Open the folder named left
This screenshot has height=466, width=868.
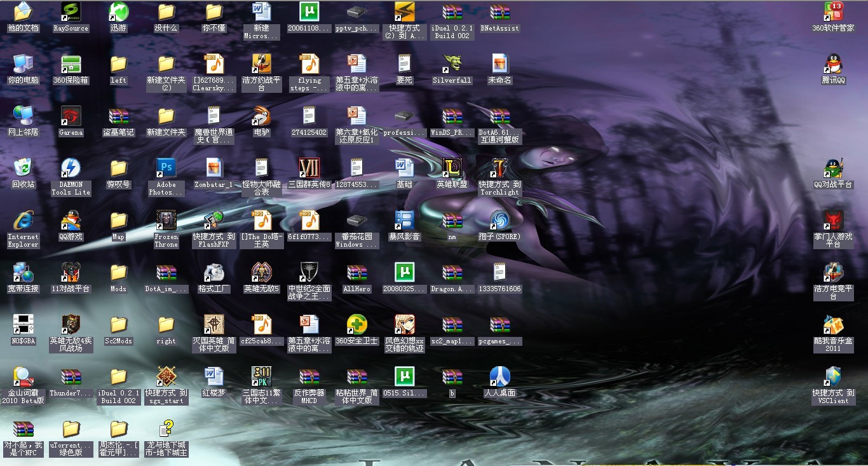(x=118, y=64)
